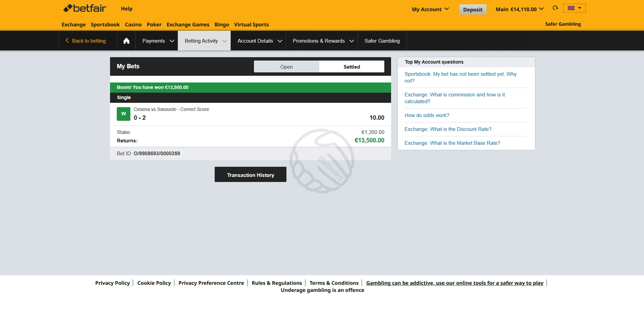Open Casino section
The height and width of the screenshot is (322, 644).
pos(133,24)
